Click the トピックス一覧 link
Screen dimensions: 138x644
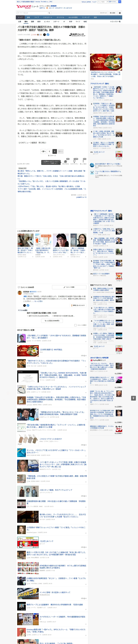pyautogui.click(x=115, y=21)
